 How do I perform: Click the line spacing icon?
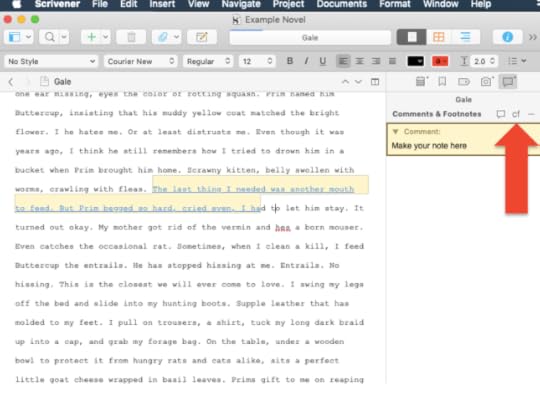464,61
